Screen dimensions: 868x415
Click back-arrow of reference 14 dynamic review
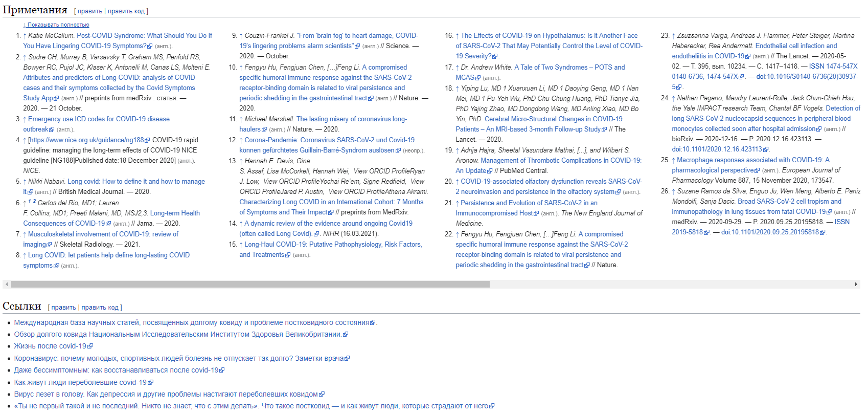point(241,224)
